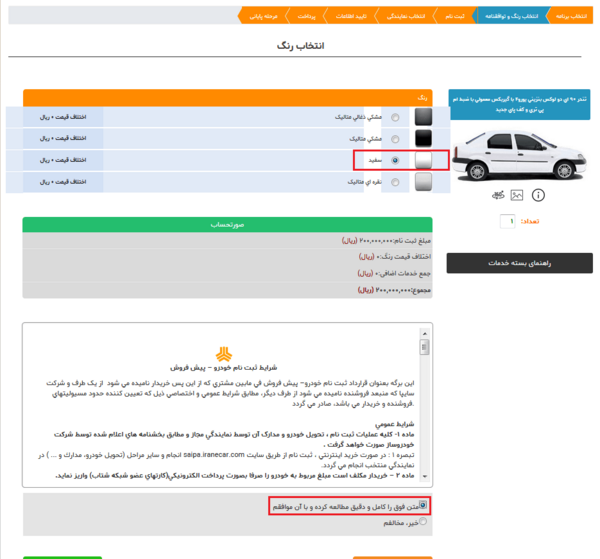This screenshot has height=559, width=600.
Task: Click the saipa.iranecar.com text in the terms
Action: pyautogui.click(x=214, y=455)
